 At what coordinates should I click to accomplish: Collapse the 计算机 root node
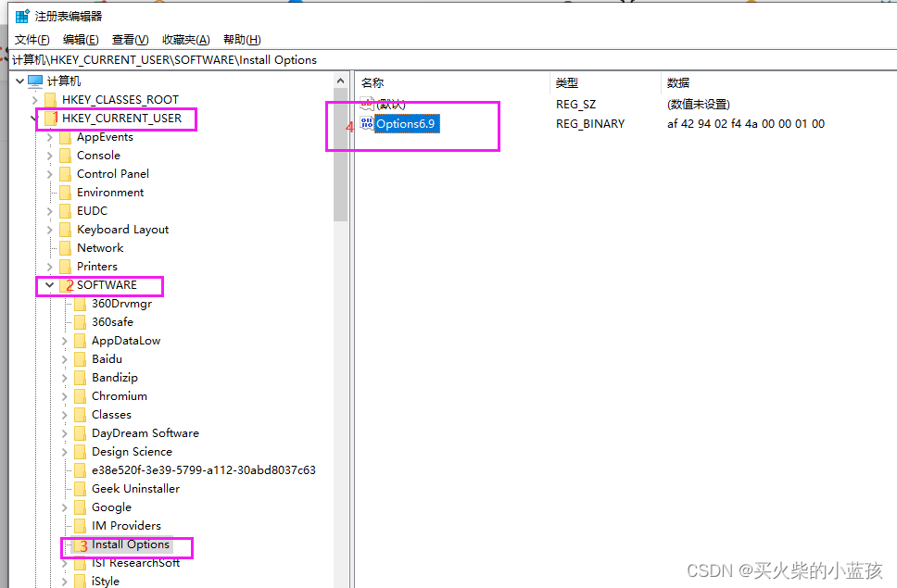(20, 81)
